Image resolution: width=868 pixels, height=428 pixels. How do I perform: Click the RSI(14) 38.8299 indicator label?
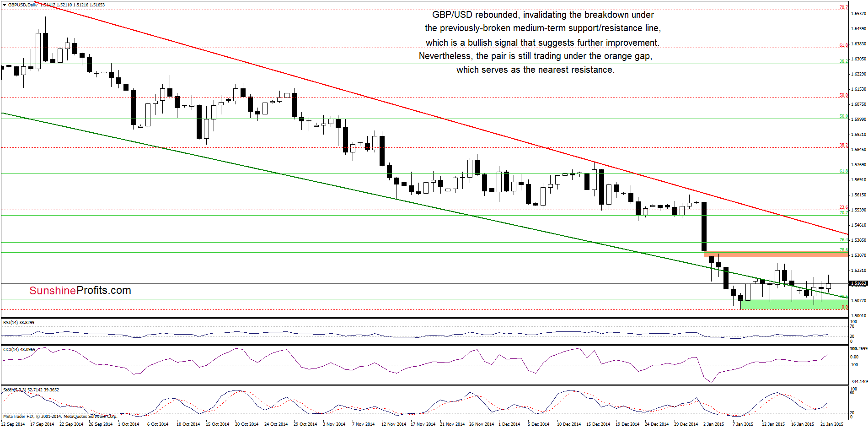coord(19,323)
